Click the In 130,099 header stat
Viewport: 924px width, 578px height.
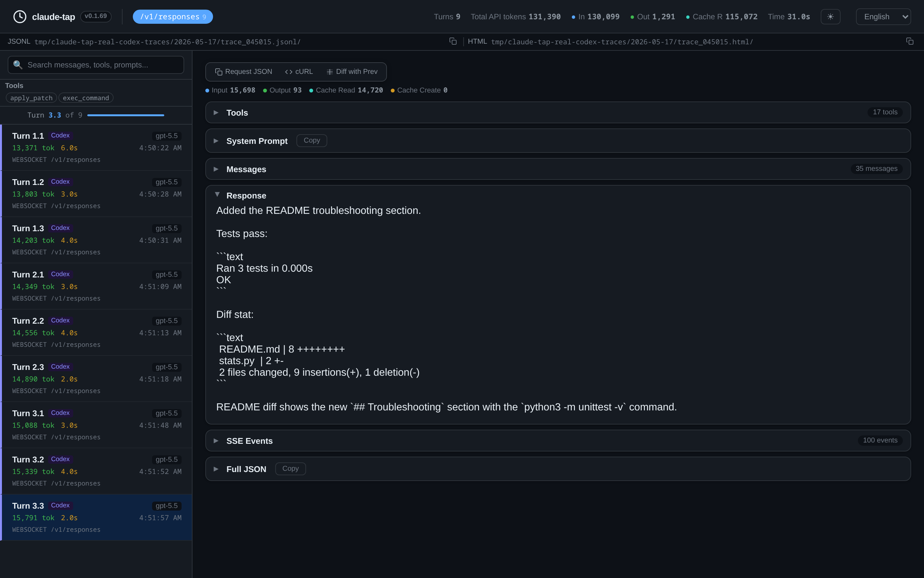(x=596, y=17)
